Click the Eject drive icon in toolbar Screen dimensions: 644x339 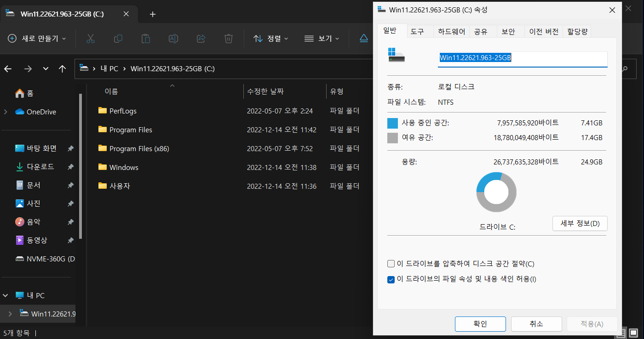pyautogui.click(x=364, y=39)
